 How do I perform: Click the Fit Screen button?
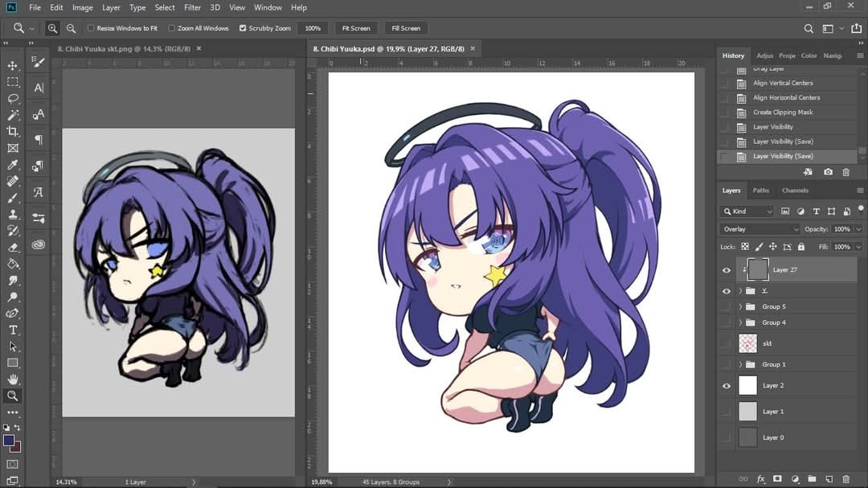click(356, 28)
